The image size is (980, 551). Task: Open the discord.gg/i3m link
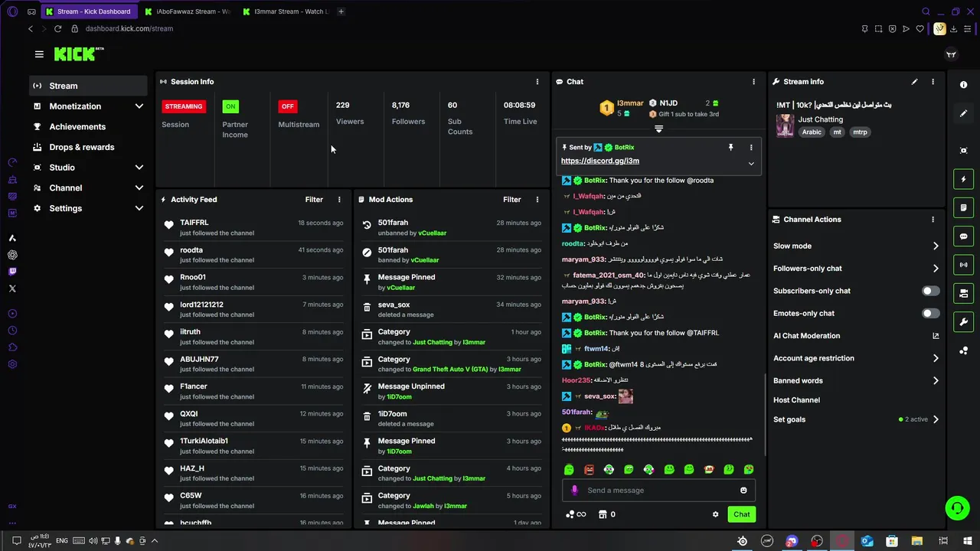(599, 161)
